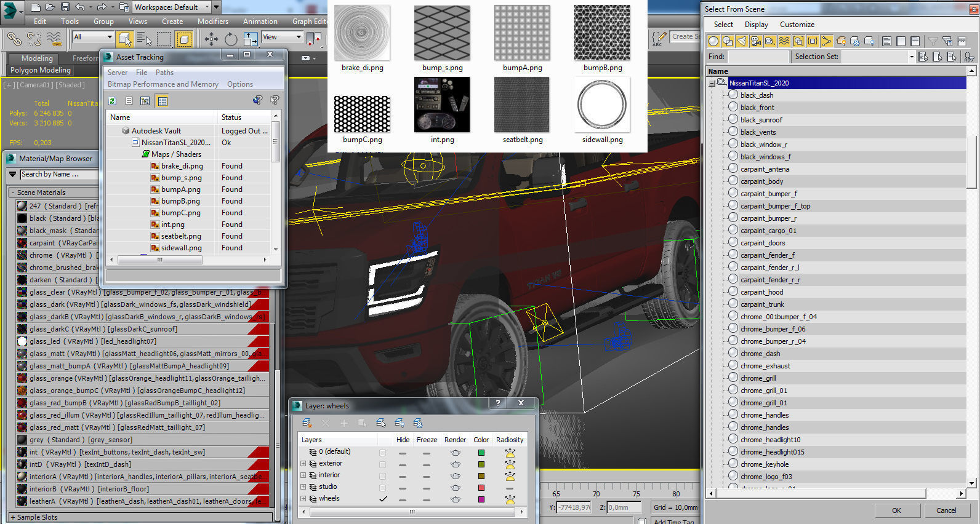Switch to the Modeling ribbon tab
The height and width of the screenshot is (524, 980).
click(37, 58)
